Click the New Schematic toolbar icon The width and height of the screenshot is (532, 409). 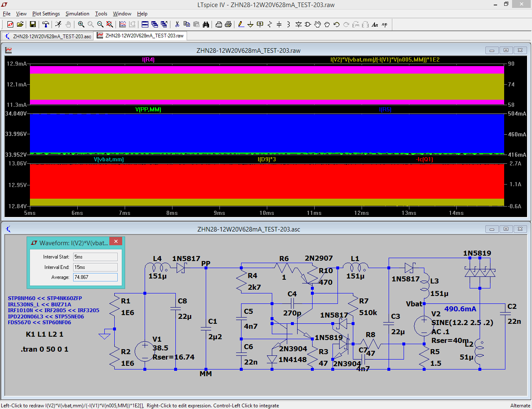pos(10,25)
